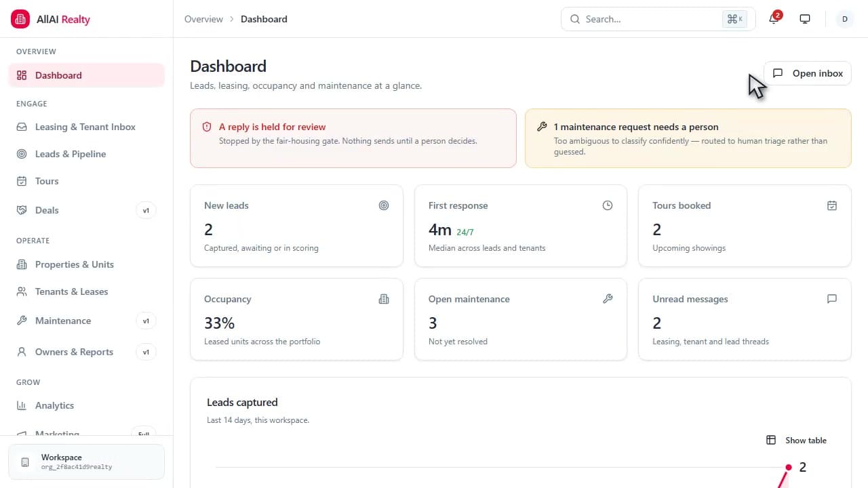Open the Workspace switcher
Image resolution: width=868 pixels, height=488 pixels.
click(x=86, y=462)
